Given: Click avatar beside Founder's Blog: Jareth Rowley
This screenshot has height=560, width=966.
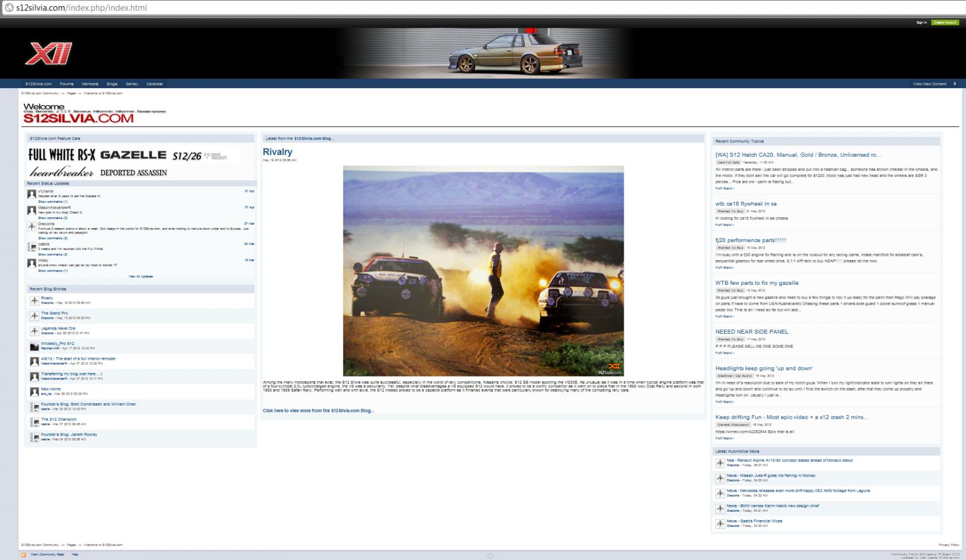Looking at the screenshot, I should (34, 437).
